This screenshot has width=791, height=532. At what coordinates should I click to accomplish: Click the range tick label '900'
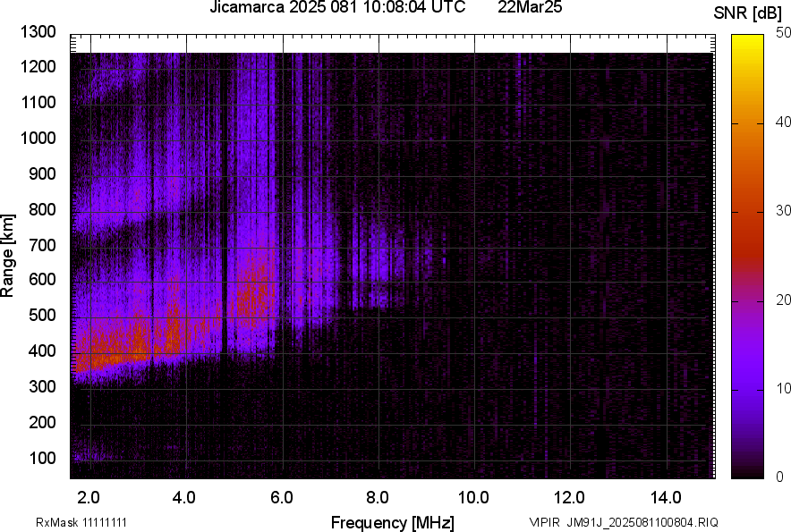pos(42,173)
